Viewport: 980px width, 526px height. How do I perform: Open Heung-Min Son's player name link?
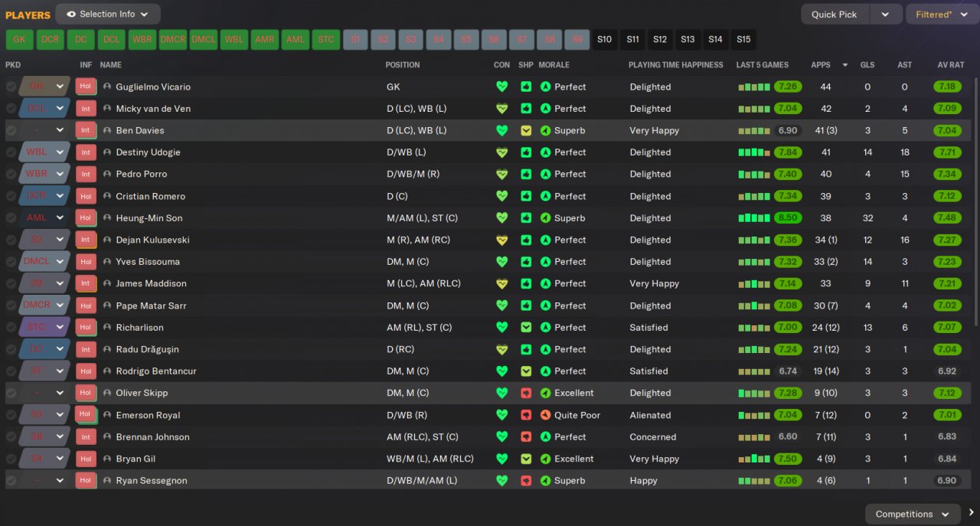[149, 218]
